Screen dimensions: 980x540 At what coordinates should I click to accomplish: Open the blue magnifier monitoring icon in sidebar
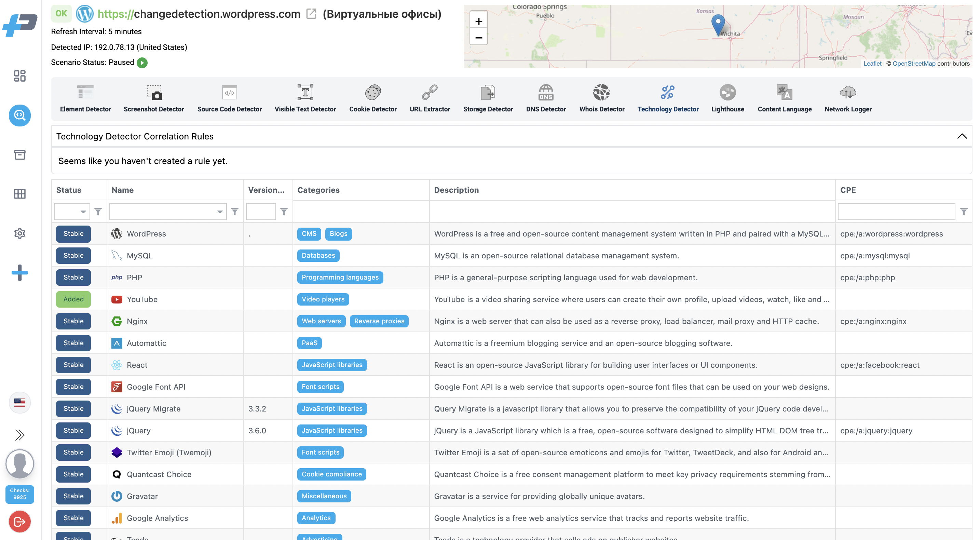pos(20,115)
